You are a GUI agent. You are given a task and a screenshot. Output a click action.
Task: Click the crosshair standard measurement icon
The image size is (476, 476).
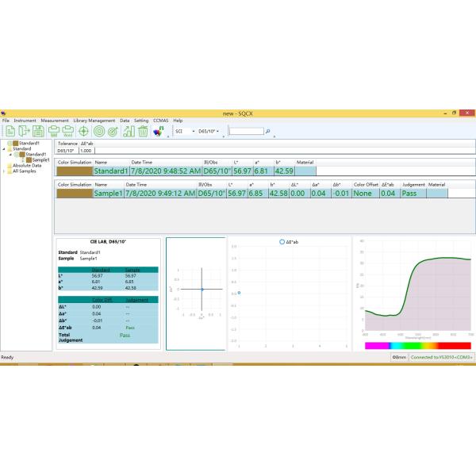(85, 131)
